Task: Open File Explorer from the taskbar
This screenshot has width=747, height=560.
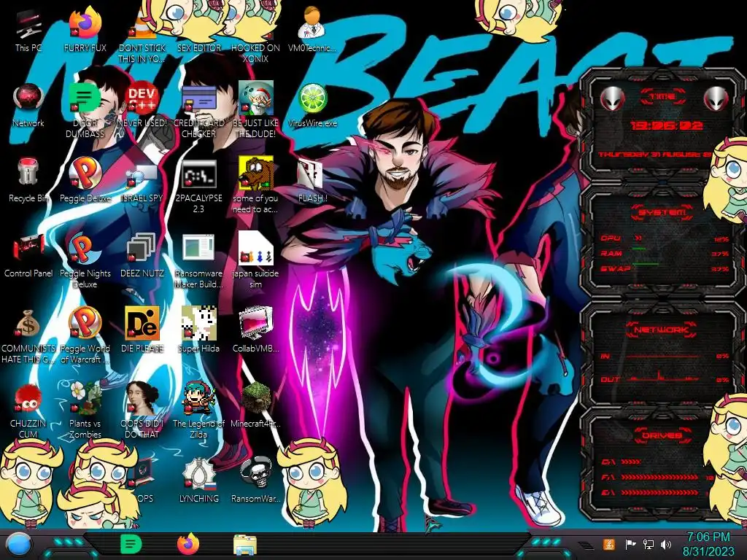Action: click(x=245, y=545)
